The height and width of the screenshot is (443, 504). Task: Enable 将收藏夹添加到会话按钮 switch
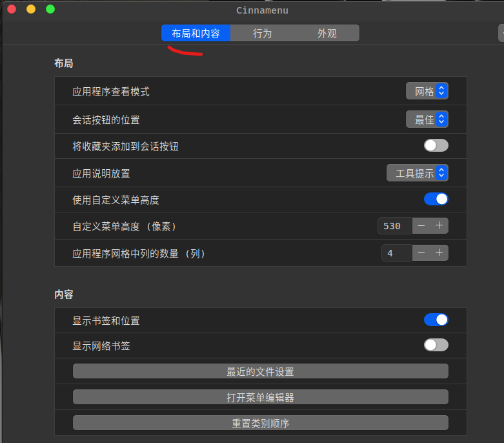coord(436,145)
